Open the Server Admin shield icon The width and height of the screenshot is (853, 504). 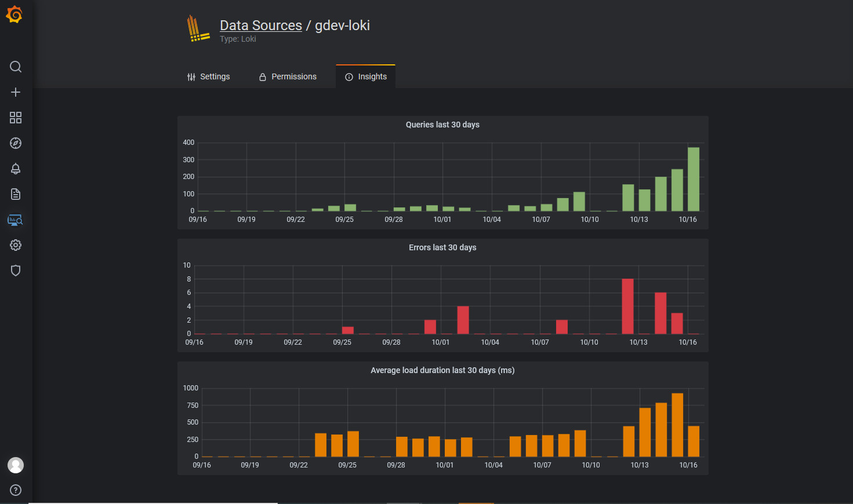click(x=16, y=271)
